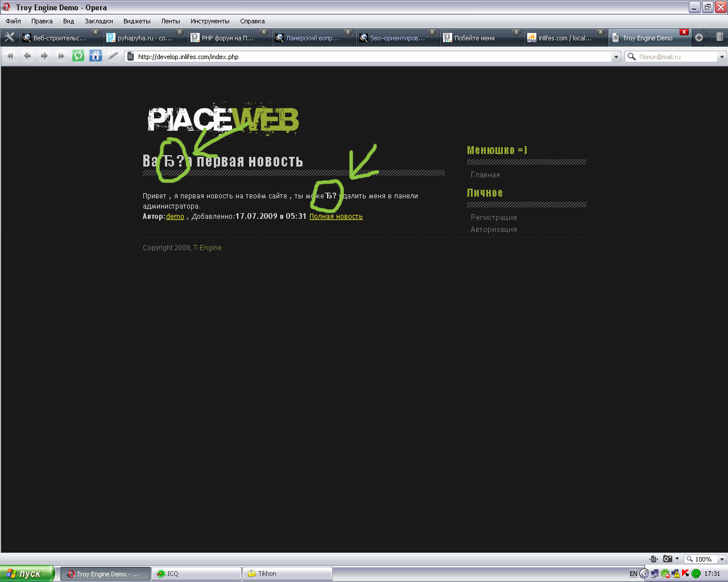Expand the search engine dropdown arrow
Screen dimensions: 728x582
pyautogui.click(x=722, y=57)
